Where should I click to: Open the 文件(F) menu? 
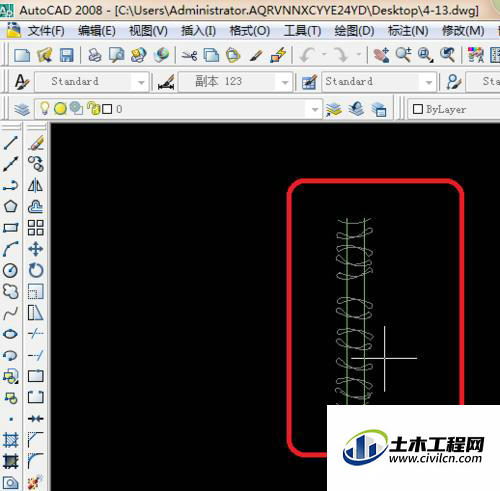point(45,31)
